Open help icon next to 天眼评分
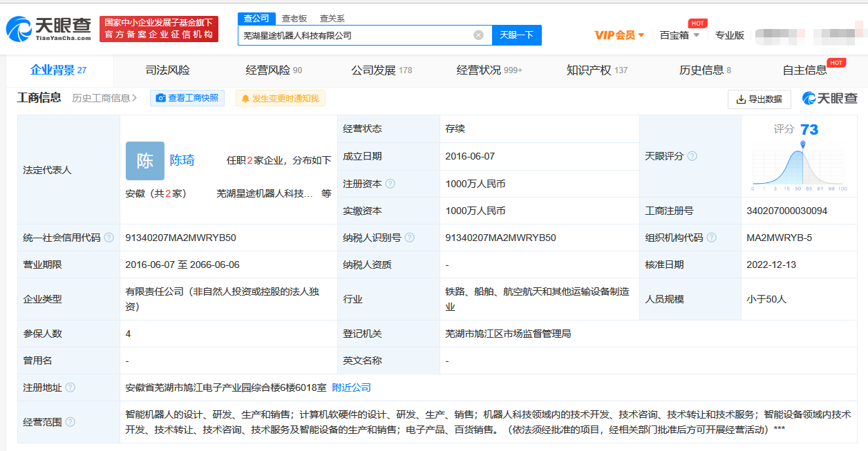The height and width of the screenshot is (451, 868). coord(692,156)
